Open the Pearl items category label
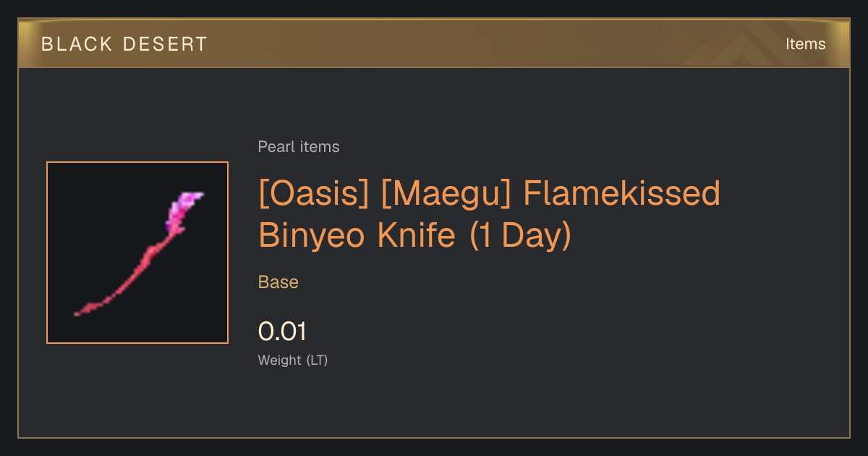This screenshot has width=868, height=456. click(299, 147)
